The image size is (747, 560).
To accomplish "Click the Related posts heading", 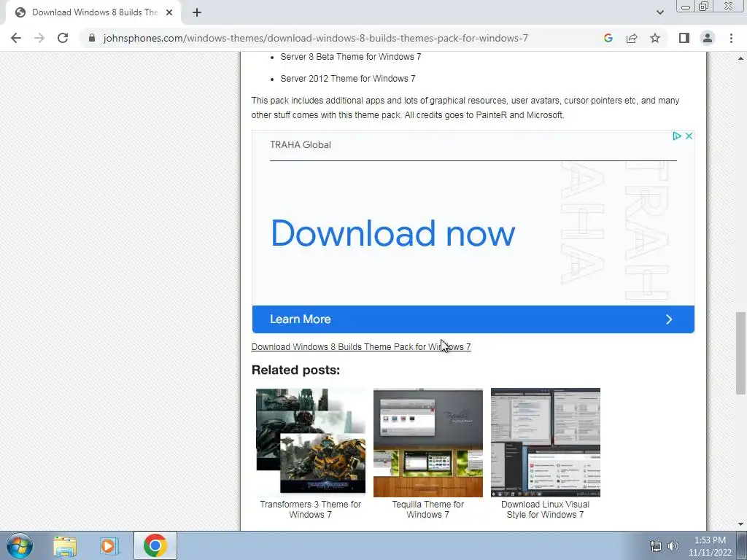I will [296, 370].
